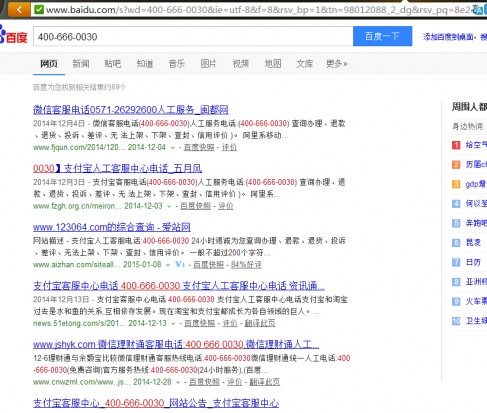Open the Baidu logo homepage link

point(13,36)
